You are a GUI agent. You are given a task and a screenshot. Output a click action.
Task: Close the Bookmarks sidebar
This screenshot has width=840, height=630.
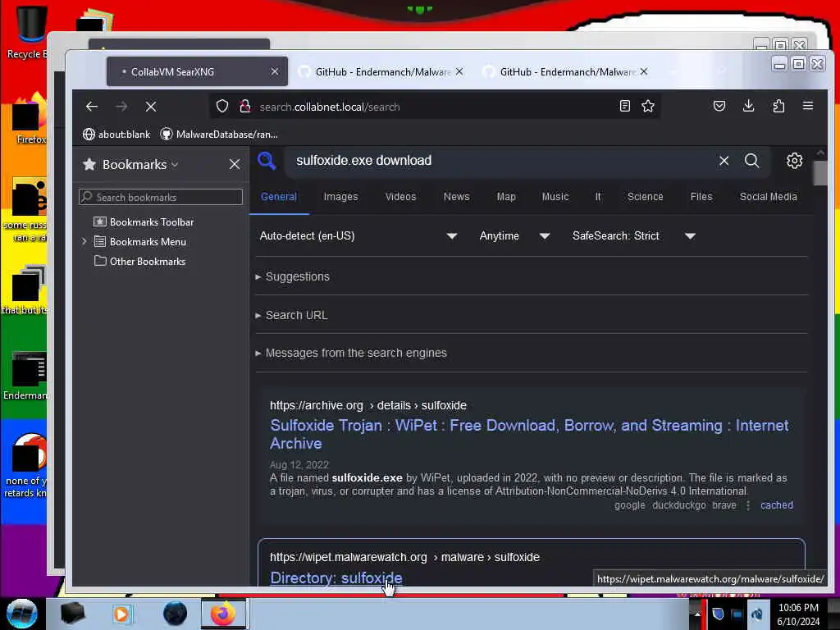[235, 164]
